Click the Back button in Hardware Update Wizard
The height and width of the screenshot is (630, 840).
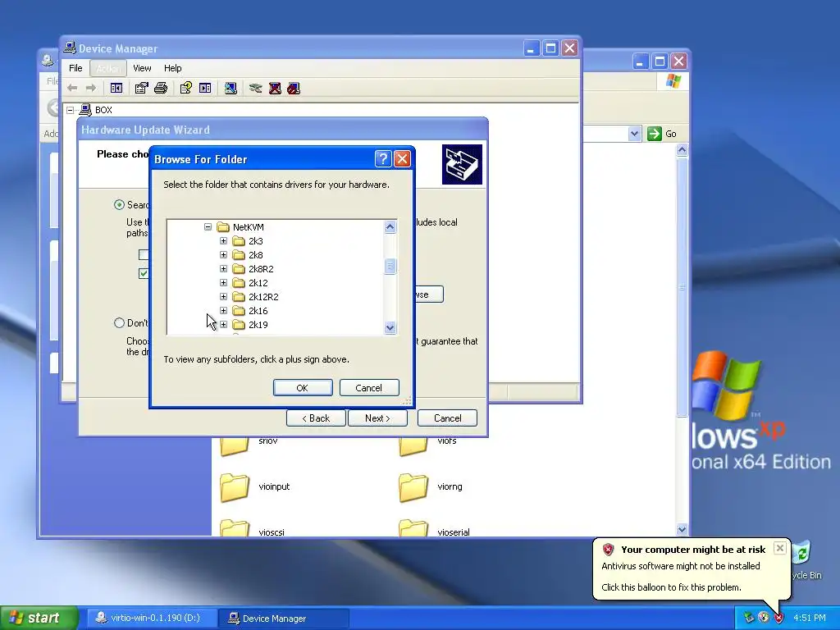coord(316,418)
